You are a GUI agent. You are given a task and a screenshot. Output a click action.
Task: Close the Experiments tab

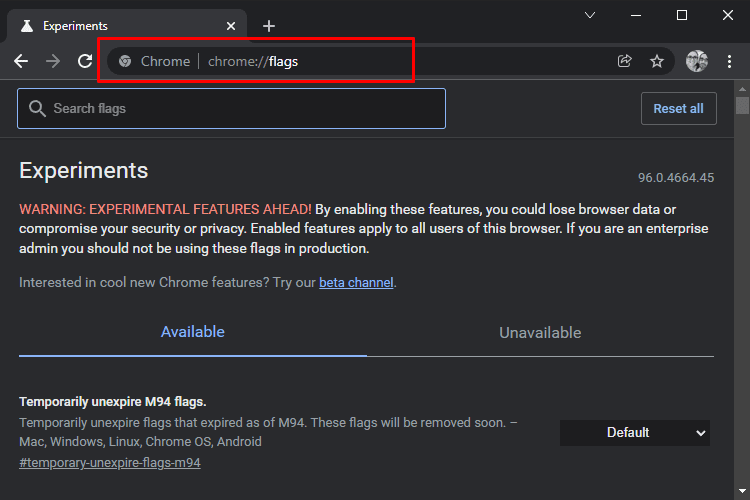[231, 26]
